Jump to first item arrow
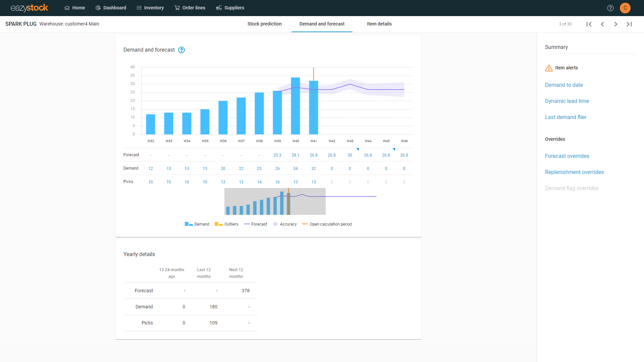This screenshot has width=644, height=362. [x=589, y=24]
